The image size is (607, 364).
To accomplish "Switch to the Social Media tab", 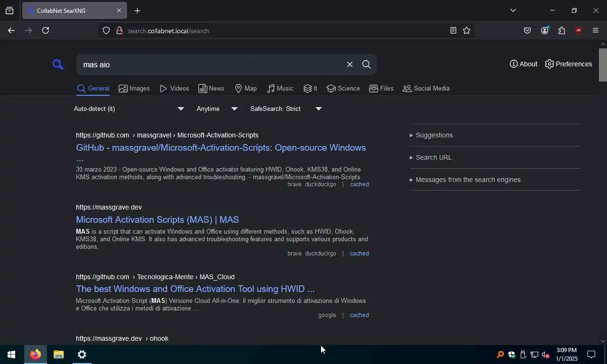I will point(426,89).
